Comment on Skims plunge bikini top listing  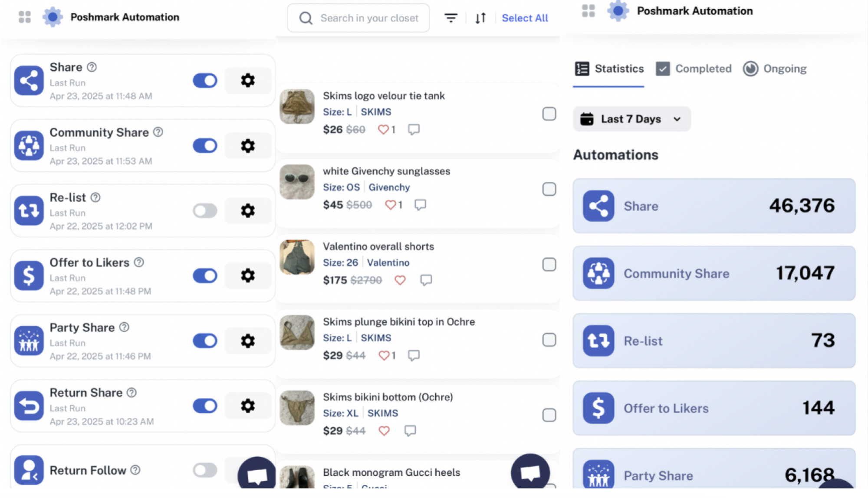[x=414, y=356]
